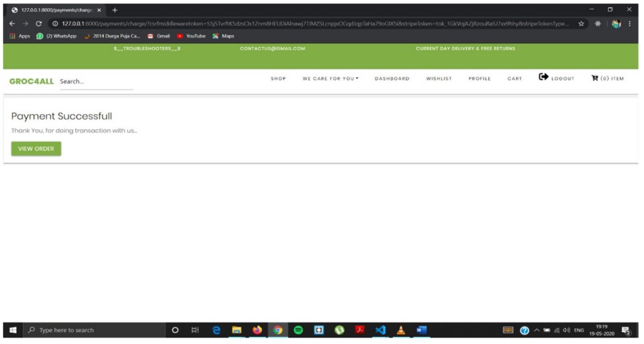Viewport: 644px width, 344px height.
Task: Open Cortana circle icon on taskbar
Action: click(x=175, y=330)
